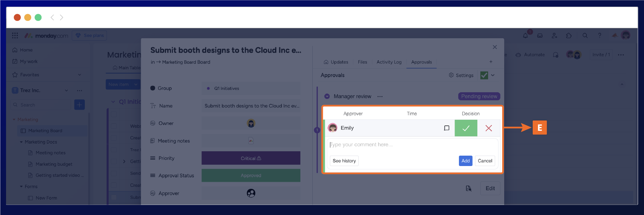Expand the Favorites section chevron
The image size is (644, 215).
79,75
